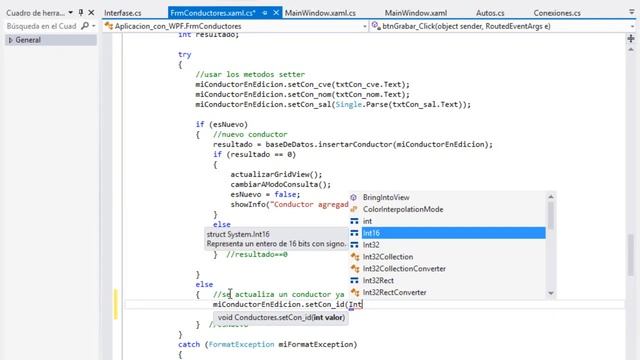Click the struct icon beside Int16
This screenshot has height=360, width=640.
click(x=354, y=233)
